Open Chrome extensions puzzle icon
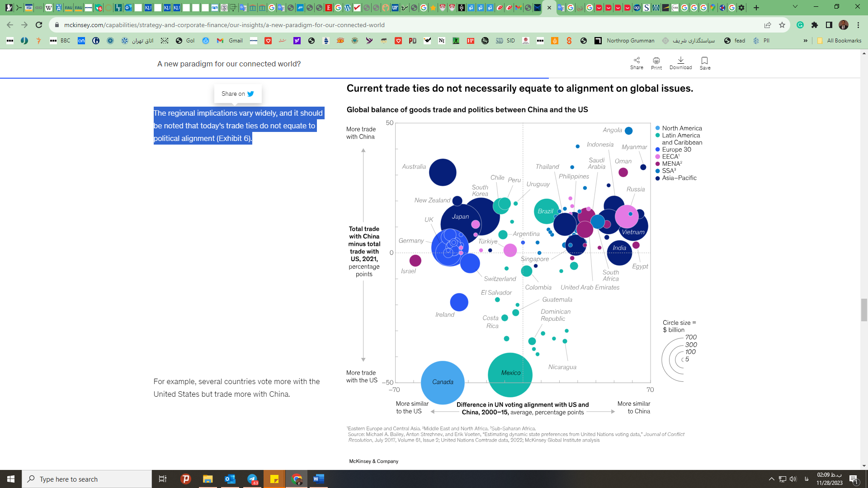This screenshot has height=488, width=868. (x=815, y=25)
